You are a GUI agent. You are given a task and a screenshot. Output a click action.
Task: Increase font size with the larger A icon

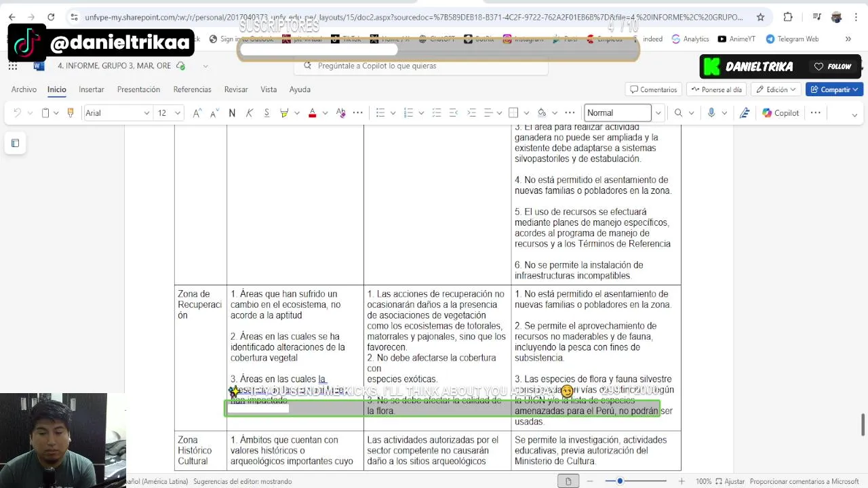click(x=197, y=113)
